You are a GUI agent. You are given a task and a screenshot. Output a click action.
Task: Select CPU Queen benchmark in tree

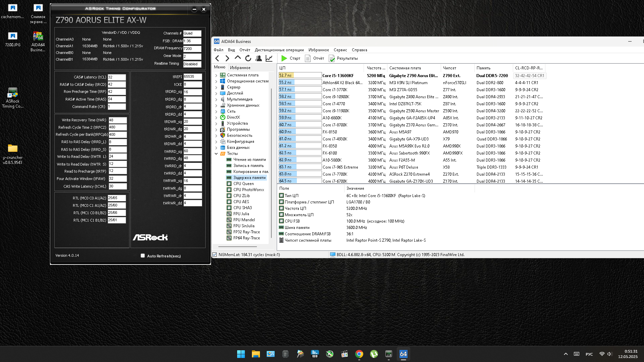tap(244, 184)
